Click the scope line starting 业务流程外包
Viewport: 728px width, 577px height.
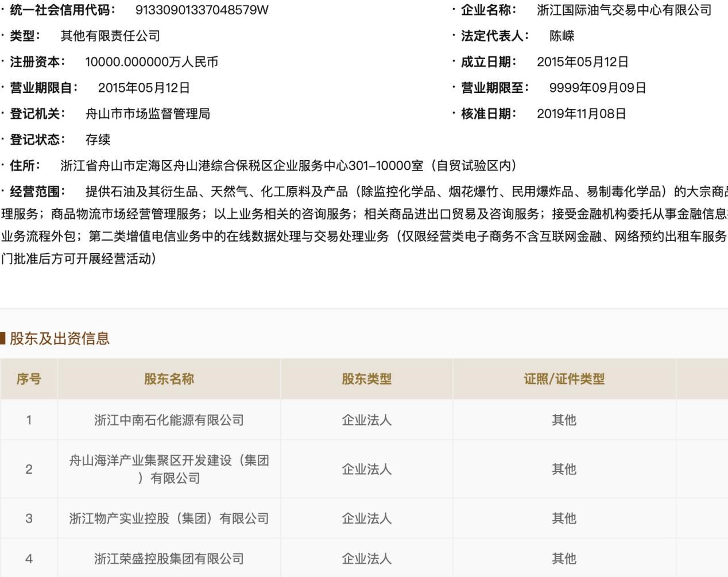pos(364,236)
